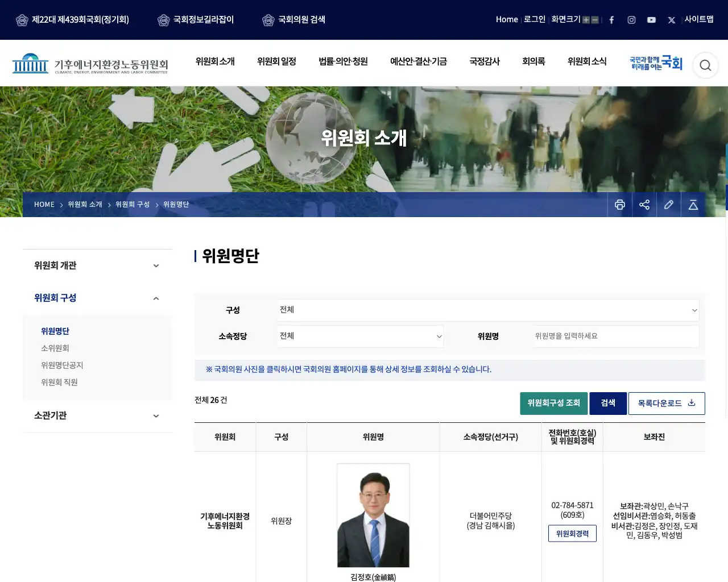Collapse 위원회 구성 sidebar section
The image size is (728, 582).
(x=97, y=298)
